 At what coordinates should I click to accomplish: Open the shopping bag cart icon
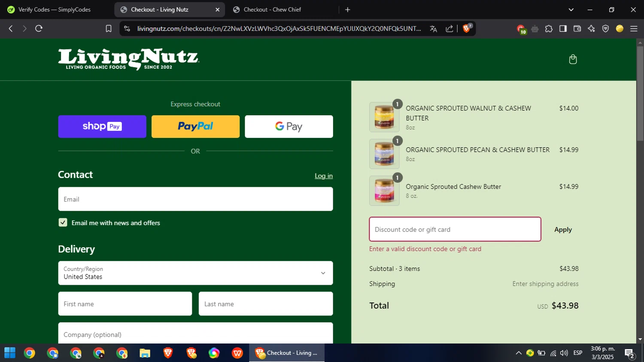pyautogui.click(x=573, y=59)
